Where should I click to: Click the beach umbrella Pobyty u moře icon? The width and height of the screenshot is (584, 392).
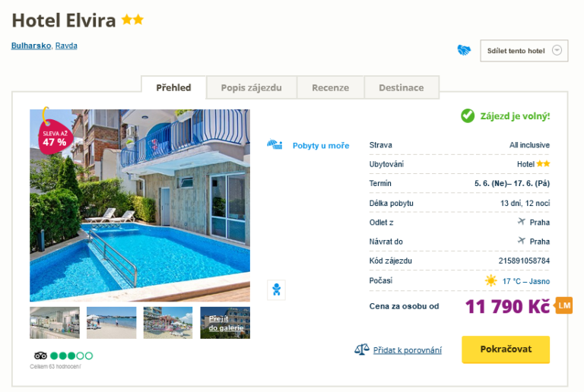275,144
